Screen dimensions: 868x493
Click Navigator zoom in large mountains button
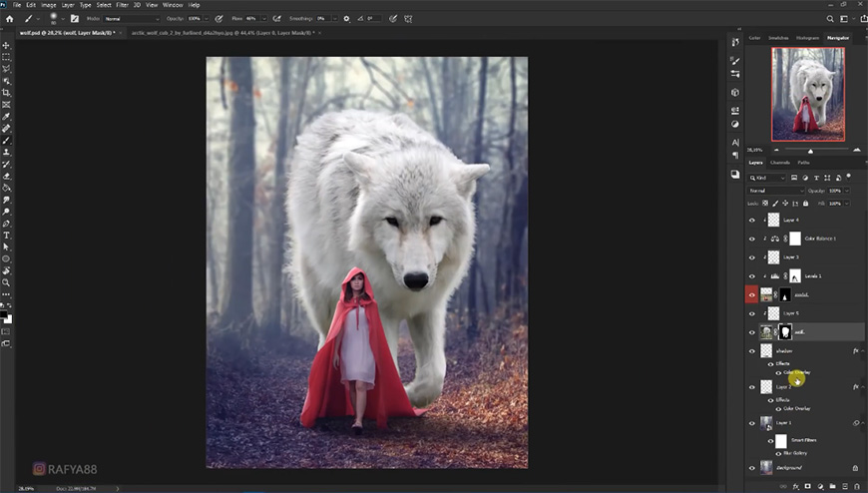(x=857, y=150)
